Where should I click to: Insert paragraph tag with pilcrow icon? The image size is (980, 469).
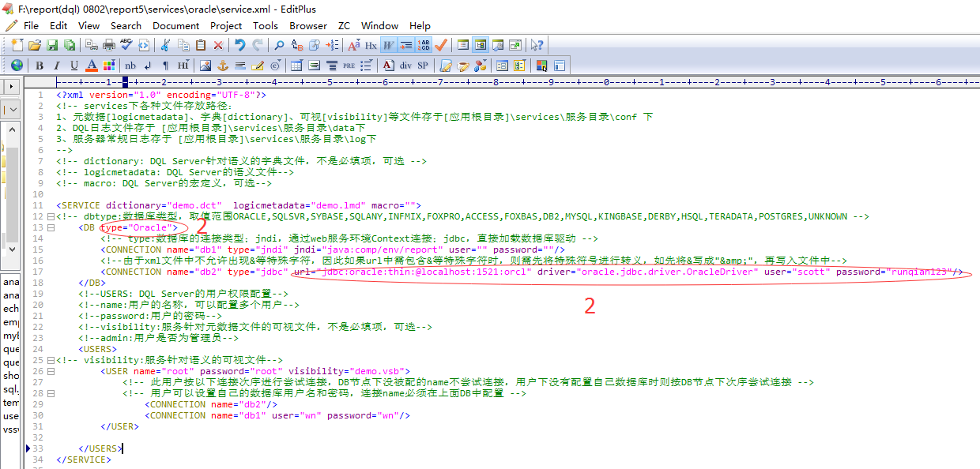point(166,66)
